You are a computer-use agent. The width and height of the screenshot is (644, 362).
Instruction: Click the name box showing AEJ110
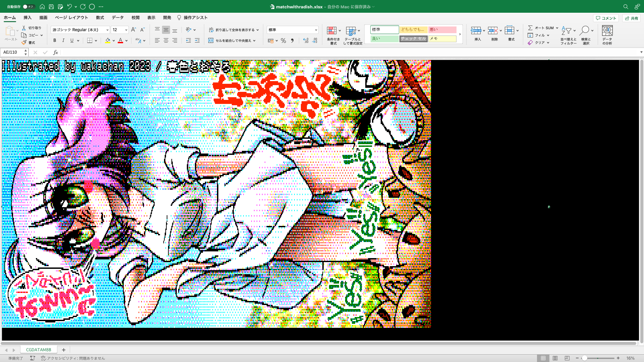point(12,52)
